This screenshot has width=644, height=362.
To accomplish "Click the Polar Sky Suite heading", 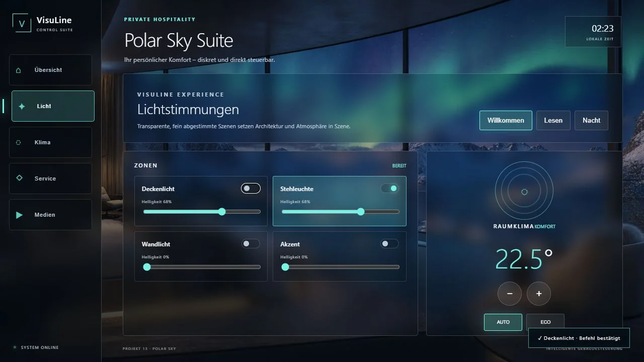I will (x=179, y=40).
